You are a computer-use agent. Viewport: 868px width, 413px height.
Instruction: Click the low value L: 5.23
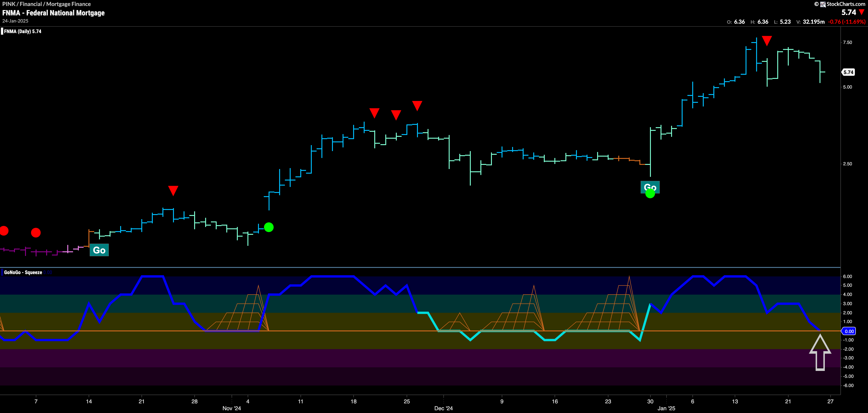point(782,22)
